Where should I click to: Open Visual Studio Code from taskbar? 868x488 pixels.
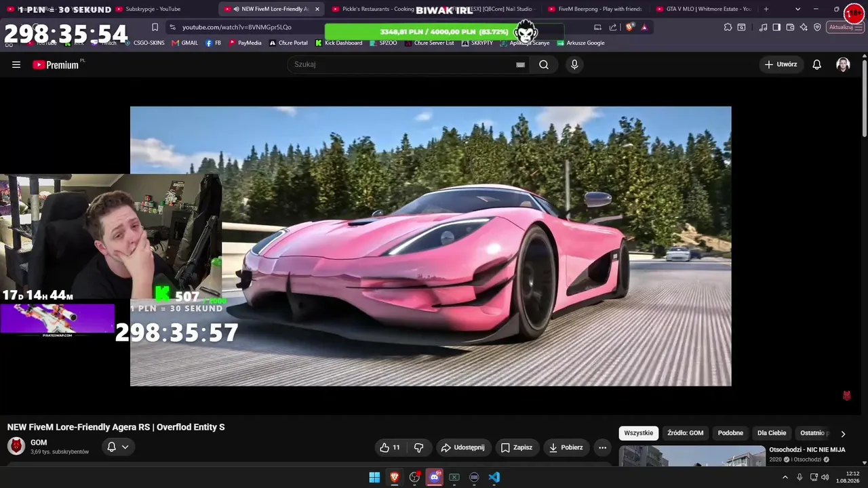[x=494, y=477]
